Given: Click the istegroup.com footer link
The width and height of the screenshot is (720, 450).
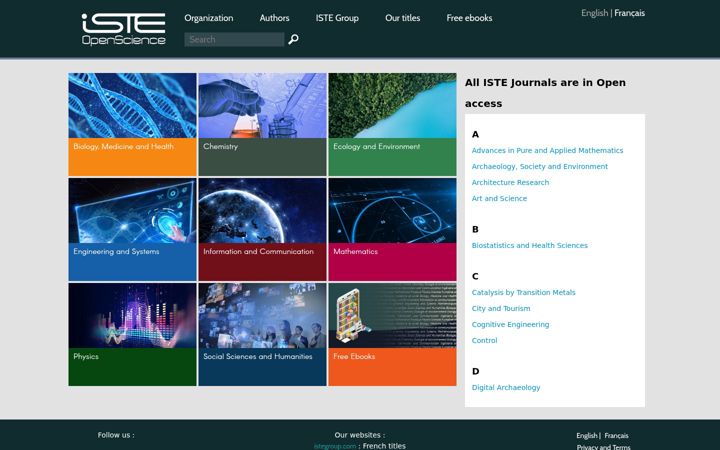Looking at the screenshot, I should pyautogui.click(x=335, y=446).
